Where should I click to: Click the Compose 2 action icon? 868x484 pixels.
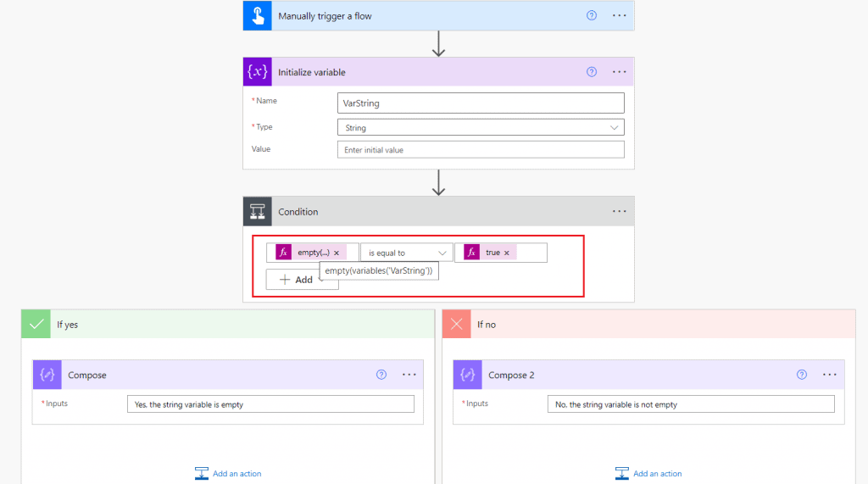(x=468, y=375)
